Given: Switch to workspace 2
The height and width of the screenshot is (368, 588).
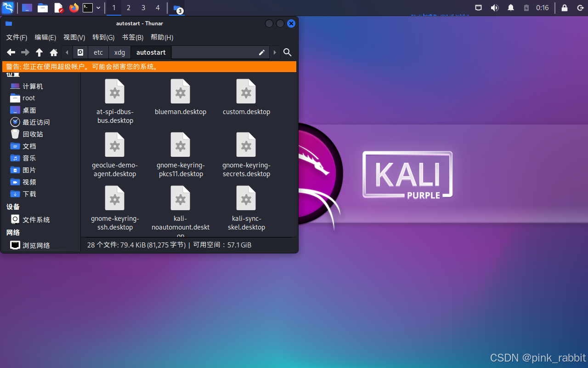Looking at the screenshot, I should click(x=129, y=8).
